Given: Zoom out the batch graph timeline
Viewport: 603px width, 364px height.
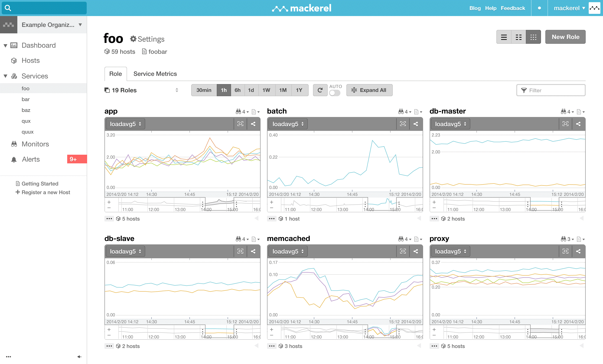Looking at the screenshot, I should pyautogui.click(x=272, y=208).
